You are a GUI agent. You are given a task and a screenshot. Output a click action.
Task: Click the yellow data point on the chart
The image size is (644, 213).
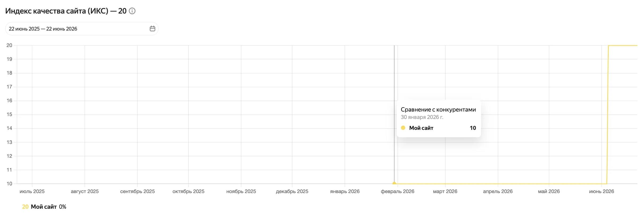click(x=394, y=183)
